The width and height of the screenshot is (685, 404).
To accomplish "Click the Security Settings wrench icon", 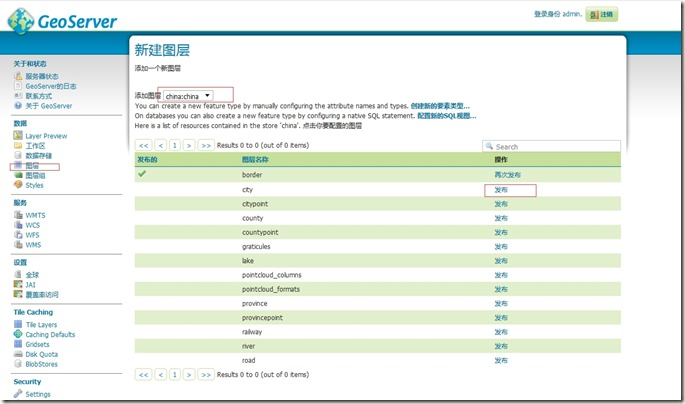I will (x=18, y=394).
